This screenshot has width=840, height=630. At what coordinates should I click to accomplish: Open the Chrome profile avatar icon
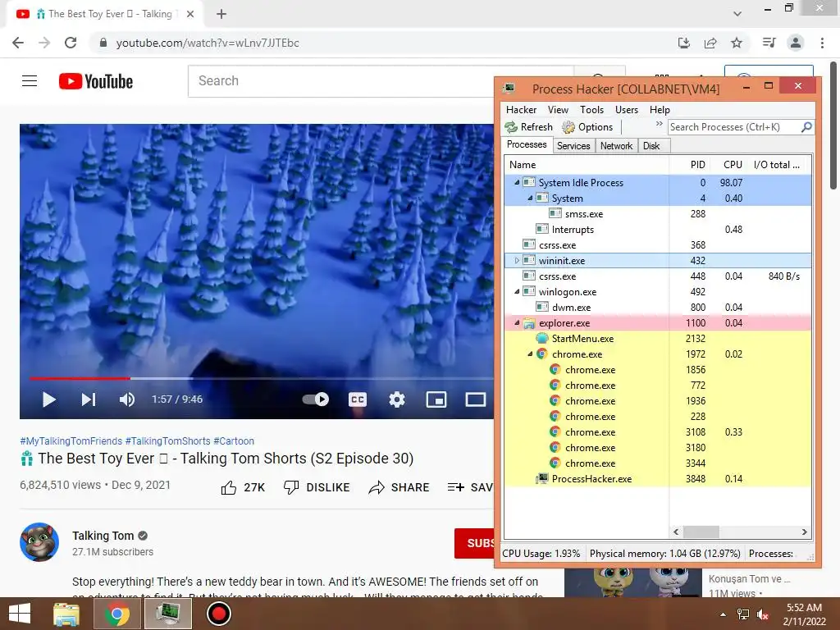pos(796,43)
